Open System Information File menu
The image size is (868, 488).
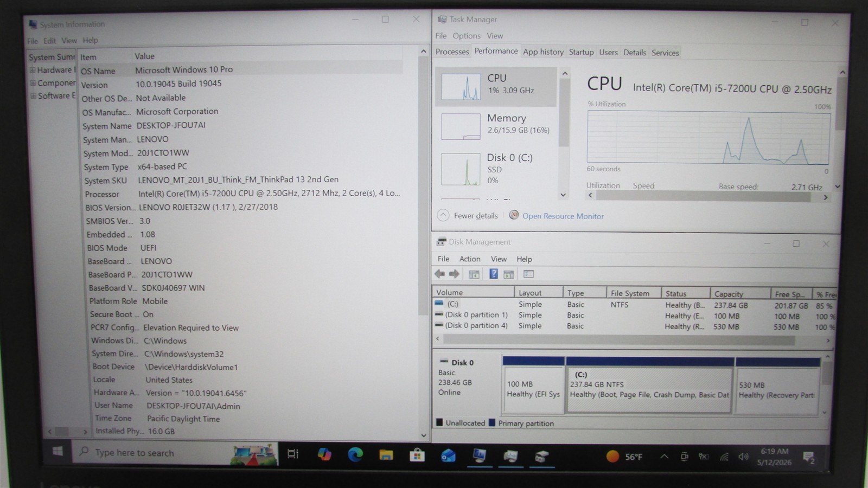(x=33, y=41)
